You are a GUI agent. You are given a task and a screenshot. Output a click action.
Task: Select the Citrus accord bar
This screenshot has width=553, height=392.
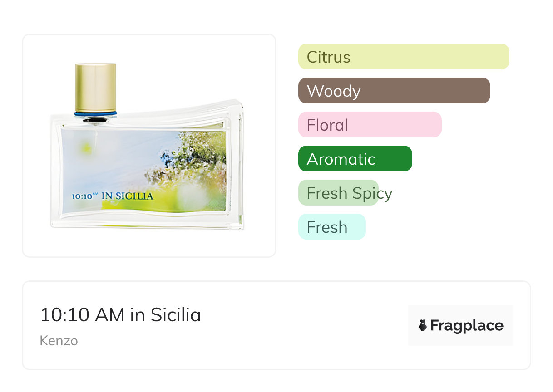tap(404, 57)
